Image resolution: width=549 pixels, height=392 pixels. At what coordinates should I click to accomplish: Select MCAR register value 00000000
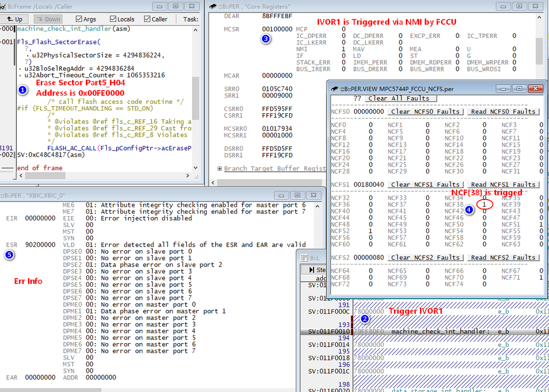[x=277, y=76]
